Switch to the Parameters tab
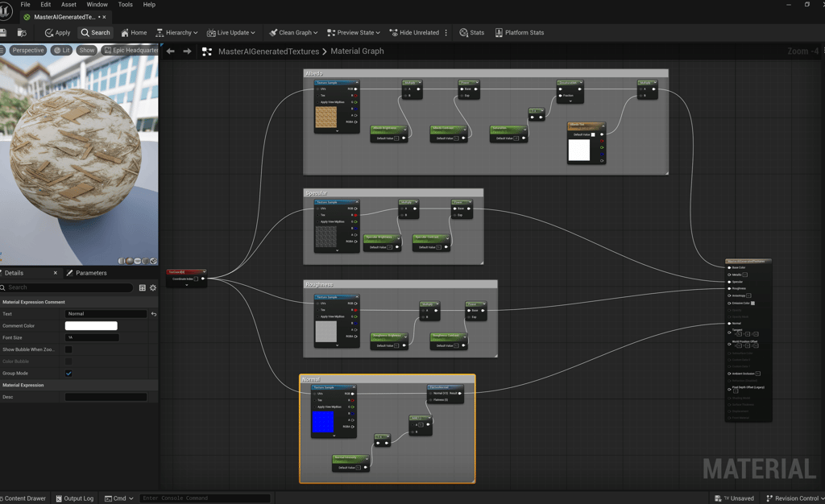This screenshot has width=825, height=504. (90, 273)
